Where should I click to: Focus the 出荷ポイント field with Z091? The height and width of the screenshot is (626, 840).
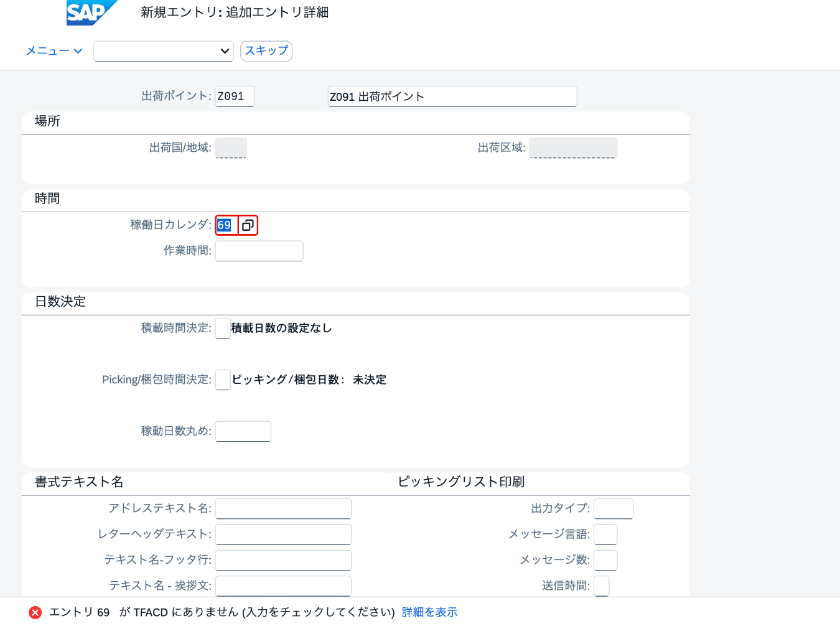235,96
